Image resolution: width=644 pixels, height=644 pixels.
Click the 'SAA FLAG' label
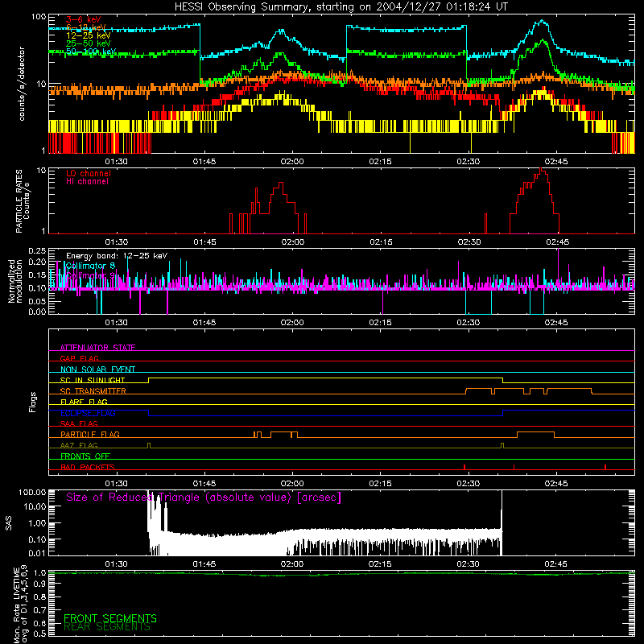point(79,423)
